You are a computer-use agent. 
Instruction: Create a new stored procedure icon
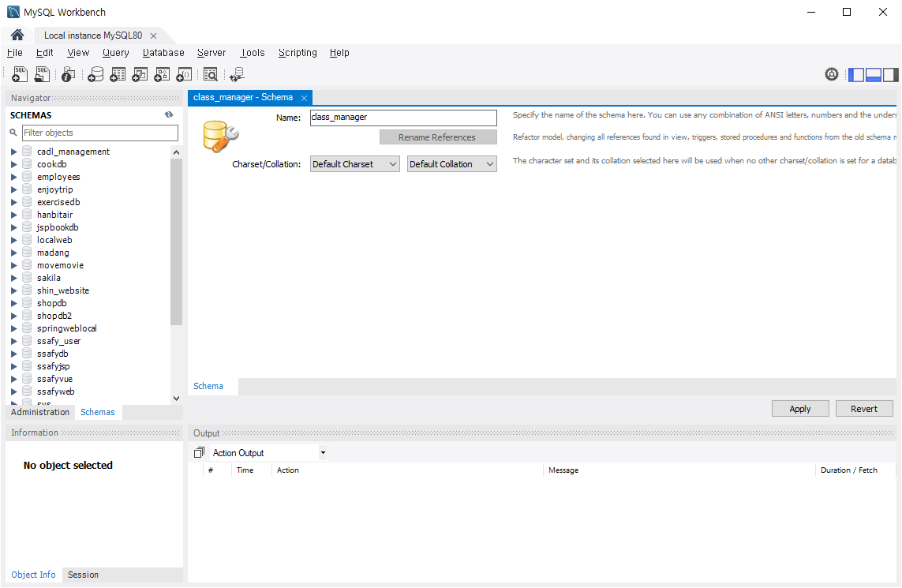[162, 74]
